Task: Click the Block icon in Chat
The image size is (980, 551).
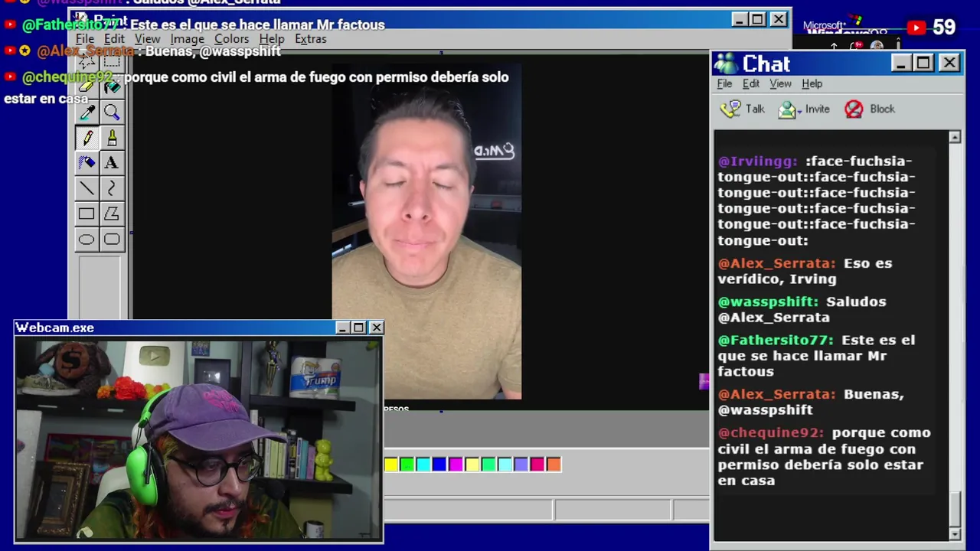Action: (854, 109)
